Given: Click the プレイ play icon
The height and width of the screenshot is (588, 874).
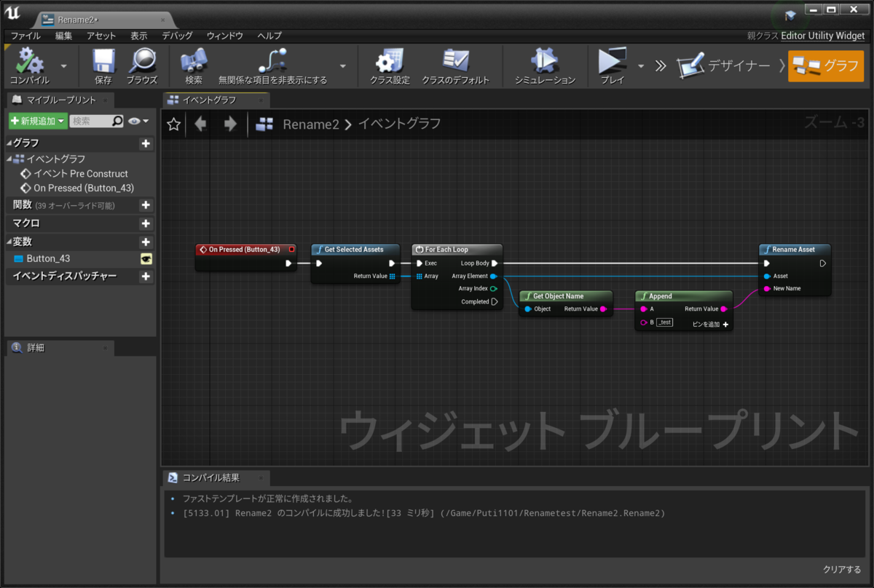Looking at the screenshot, I should click(x=612, y=65).
